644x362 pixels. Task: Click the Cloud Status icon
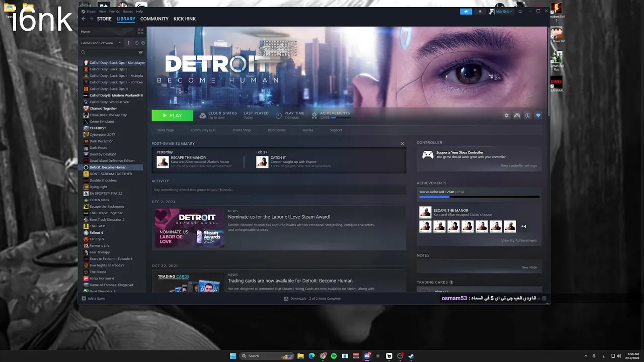coord(203,115)
